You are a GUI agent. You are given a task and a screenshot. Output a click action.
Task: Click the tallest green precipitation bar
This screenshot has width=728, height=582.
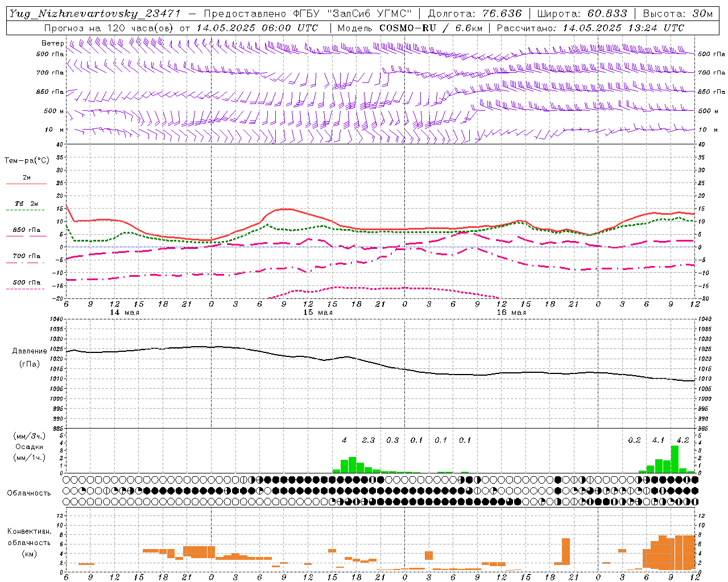675,459
